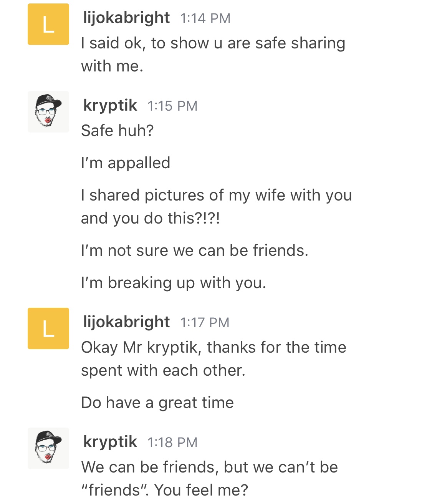Tap the "Do have a great time" message
Viewport: 432px width, 504px height.
(x=157, y=403)
